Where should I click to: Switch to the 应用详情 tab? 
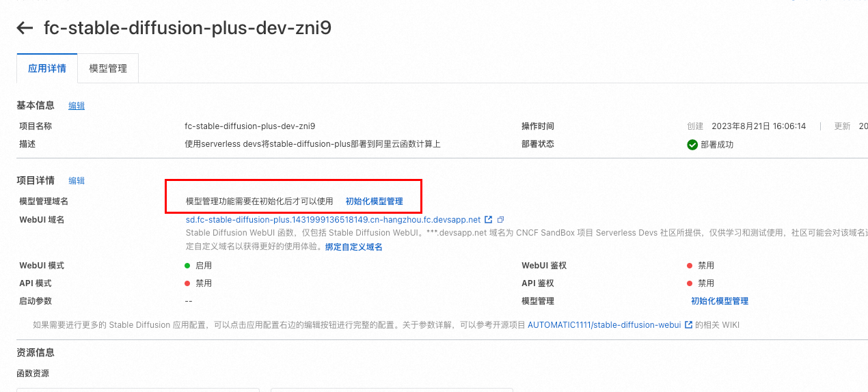click(47, 68)
